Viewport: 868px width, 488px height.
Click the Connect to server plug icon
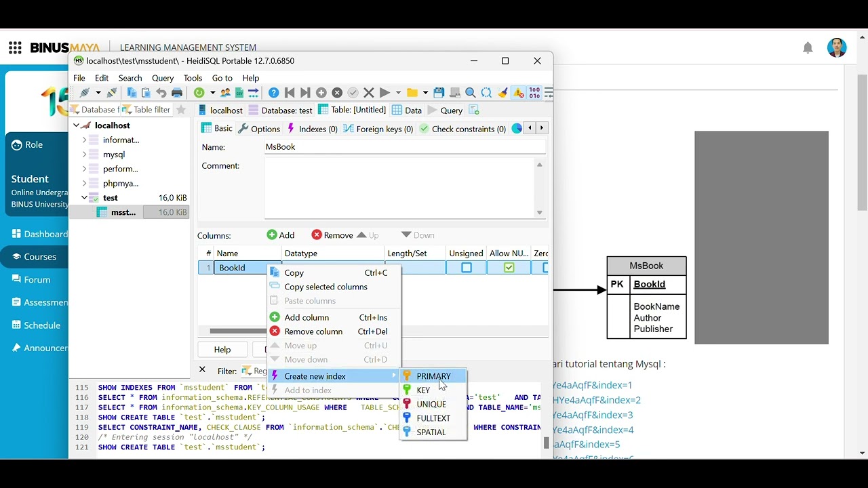point(85,93)
